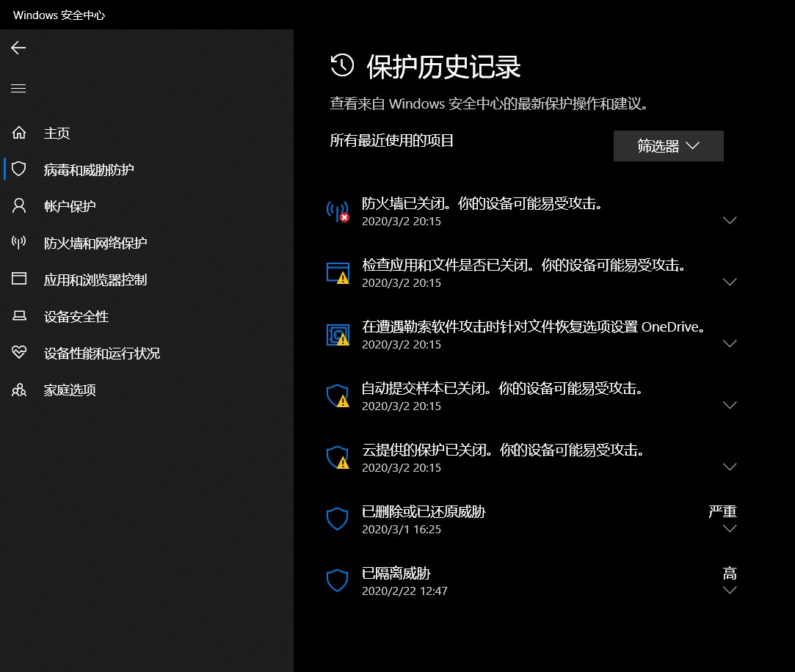Click the OneDrive ransomware recovery icon
The height and width of the screenshot is (672, 795).
(x=338, y=335)
